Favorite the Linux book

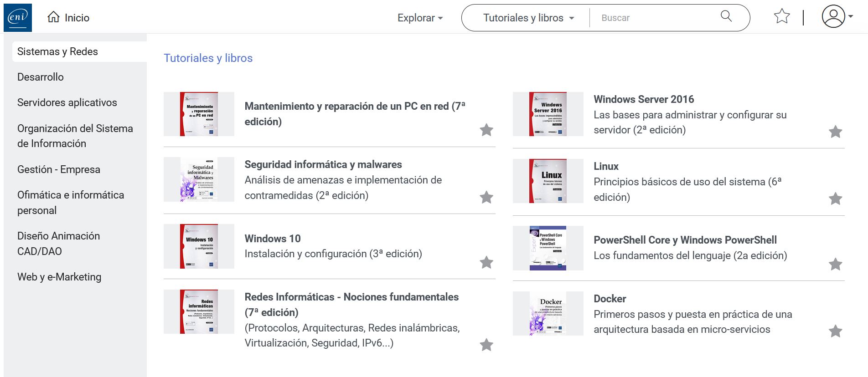(x=835, y=199)
